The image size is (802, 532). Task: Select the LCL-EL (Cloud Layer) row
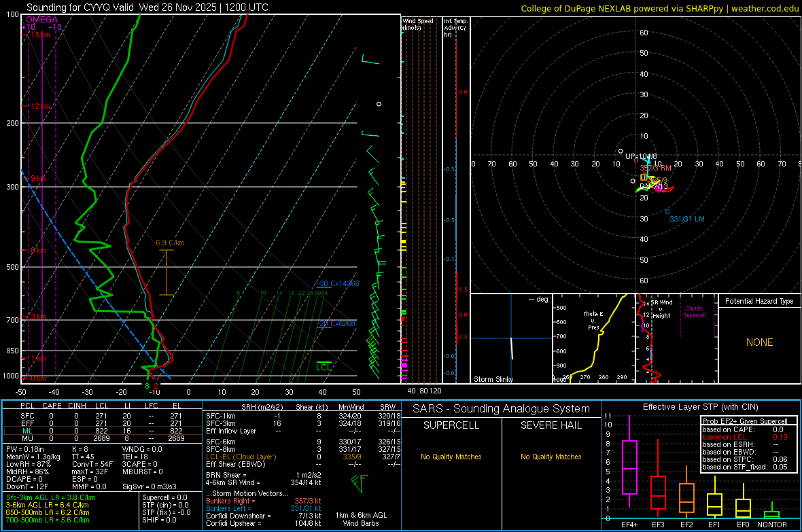[x=303, y=457]
